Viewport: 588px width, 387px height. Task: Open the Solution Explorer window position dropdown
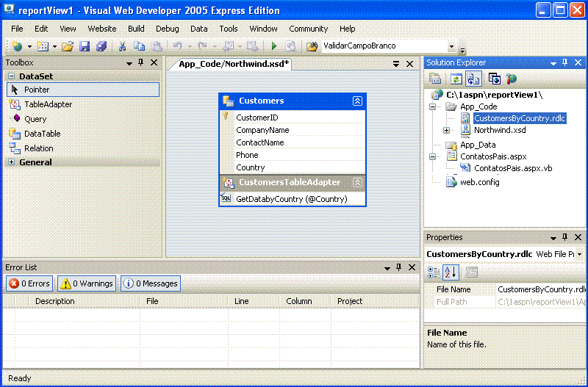[553, 63]
